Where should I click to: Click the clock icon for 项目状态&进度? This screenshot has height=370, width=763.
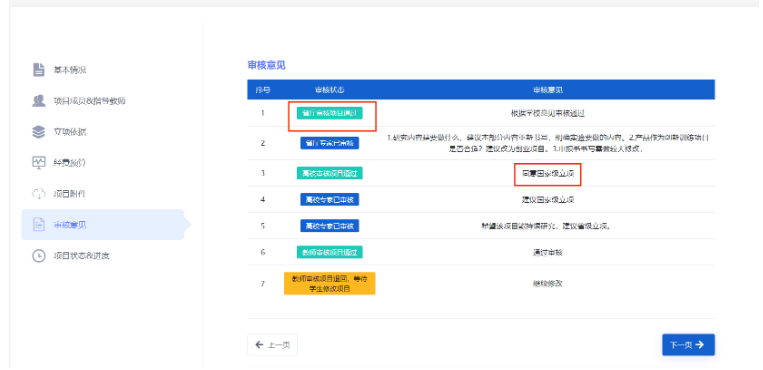(x=38, y=256)
